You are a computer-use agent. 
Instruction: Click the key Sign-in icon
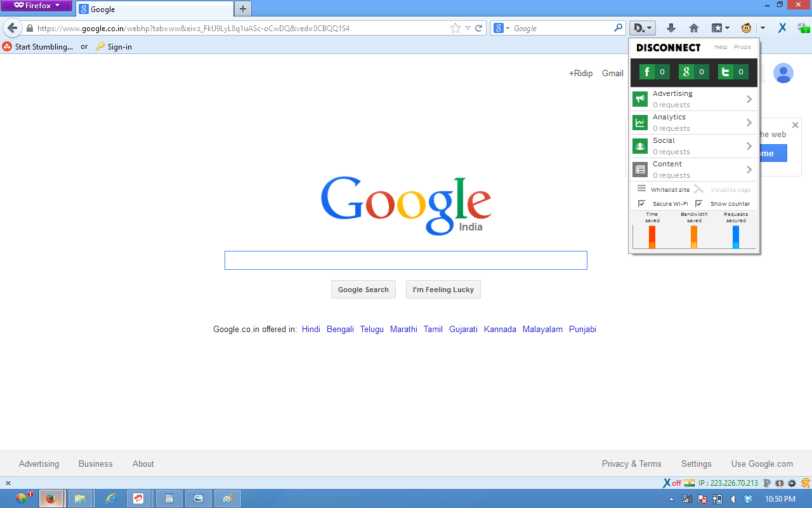[100, 46]
